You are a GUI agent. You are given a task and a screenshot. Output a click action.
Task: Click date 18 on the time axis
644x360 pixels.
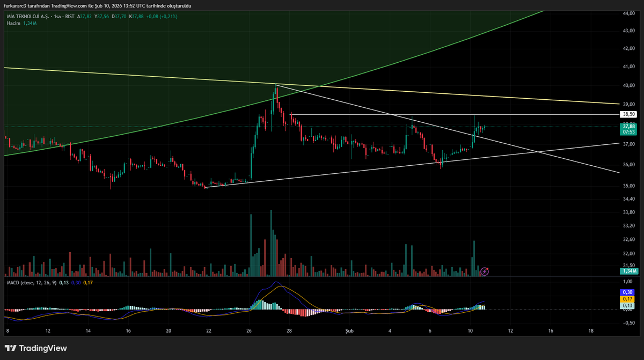point(591,331)
